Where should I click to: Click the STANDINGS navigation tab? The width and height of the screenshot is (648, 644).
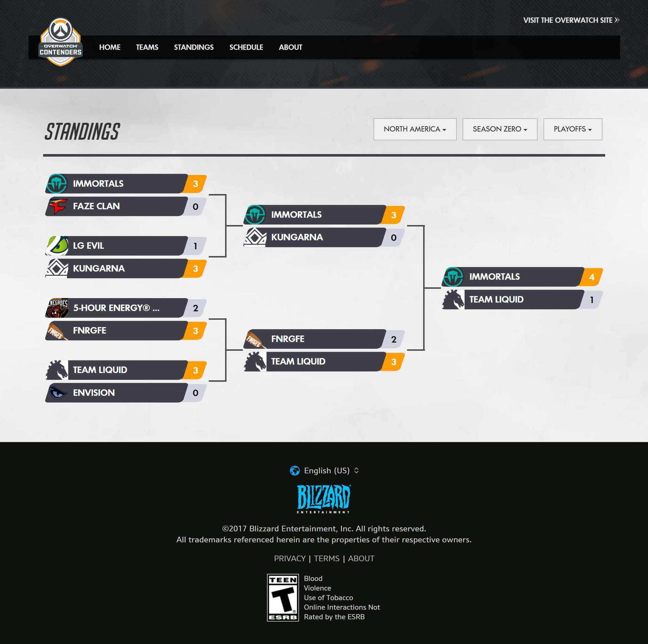193,47
